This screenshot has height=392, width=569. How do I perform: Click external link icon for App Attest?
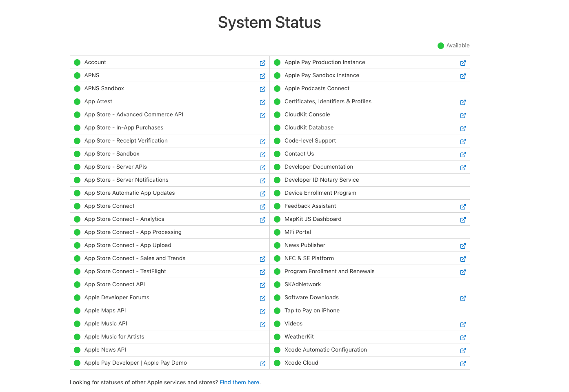click(262, 102)
